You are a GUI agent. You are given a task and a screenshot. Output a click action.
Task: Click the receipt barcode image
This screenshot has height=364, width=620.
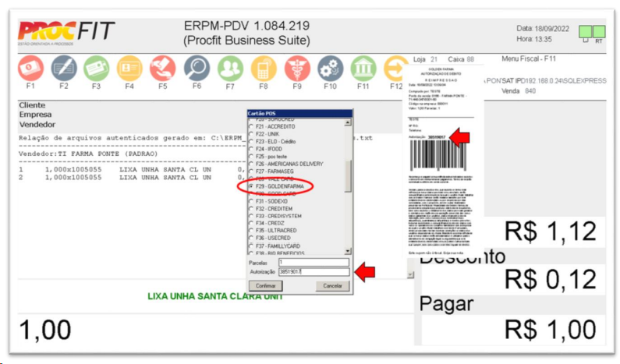pyautogui.click(x=438, y=155)
